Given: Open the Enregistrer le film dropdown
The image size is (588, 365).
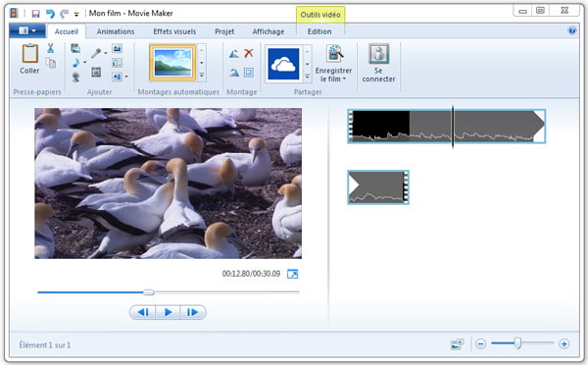Looking at the screenshot, I should [x=333, y=75].
